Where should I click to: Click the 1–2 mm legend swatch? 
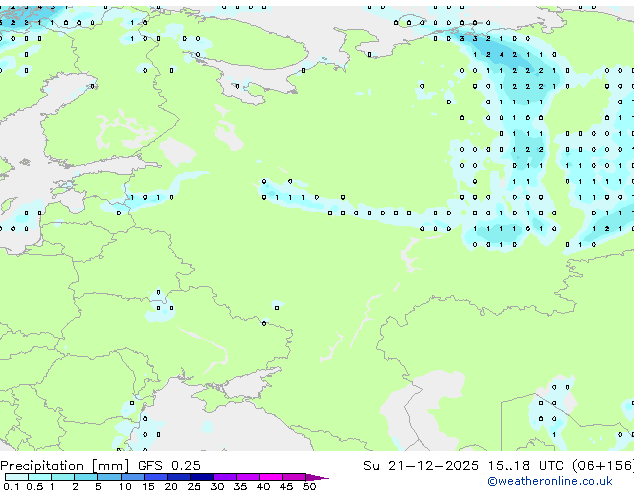63,477
